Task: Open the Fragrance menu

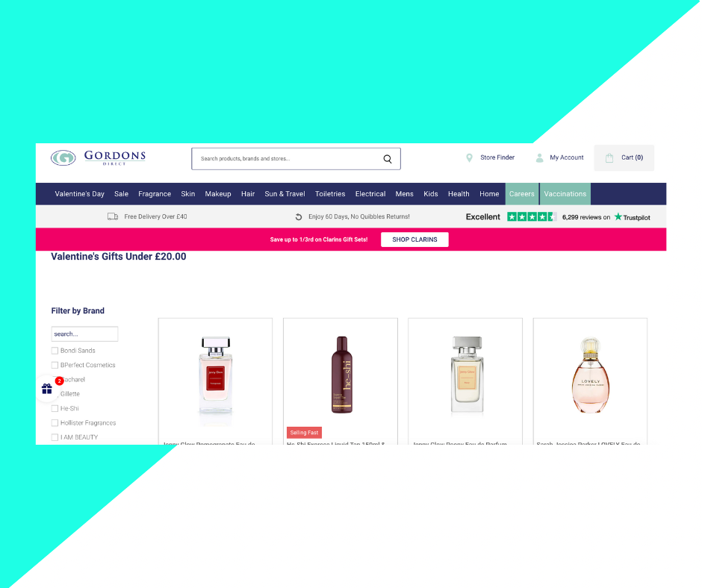Action: [155, 194]
